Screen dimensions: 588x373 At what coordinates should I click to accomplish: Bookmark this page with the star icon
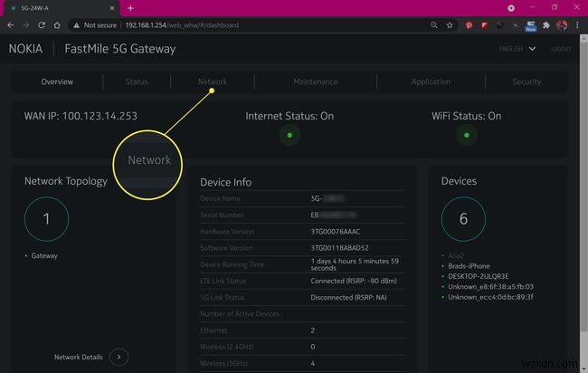click(x=450, y=25)
